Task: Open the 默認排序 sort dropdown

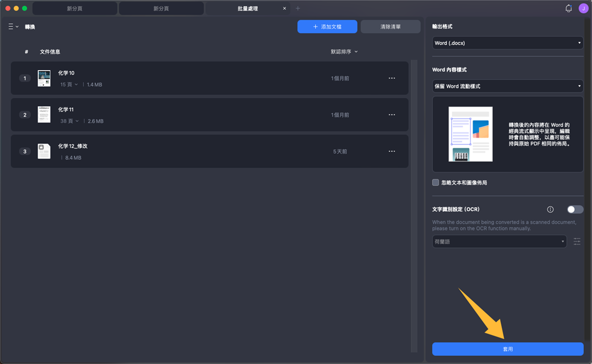Action: click(344, 52)
